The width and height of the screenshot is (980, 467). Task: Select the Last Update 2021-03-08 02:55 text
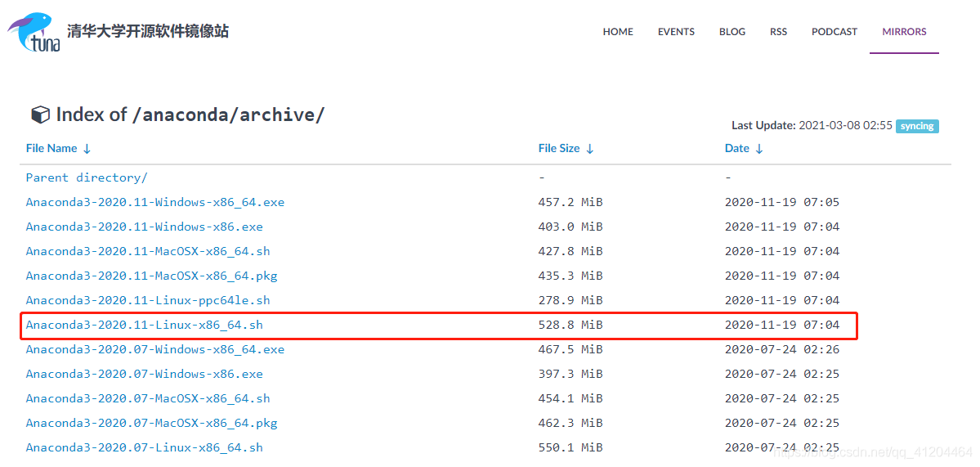[x=812, y=126]
